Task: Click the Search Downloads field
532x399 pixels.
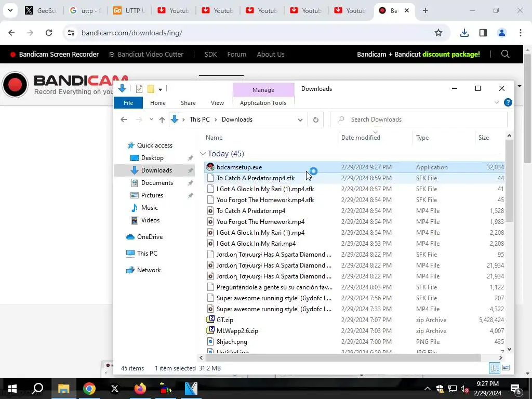Action: (x=419, y=119)
